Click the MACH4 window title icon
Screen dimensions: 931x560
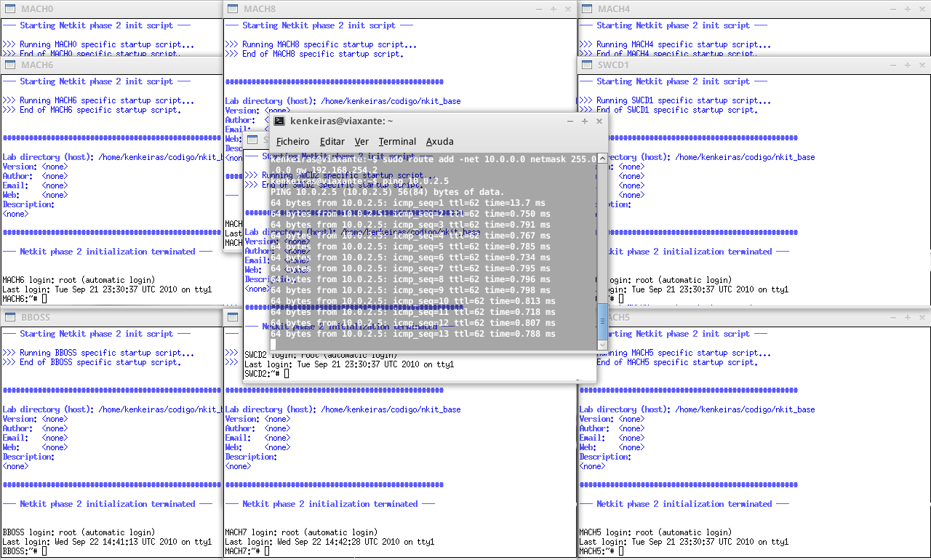587,9
